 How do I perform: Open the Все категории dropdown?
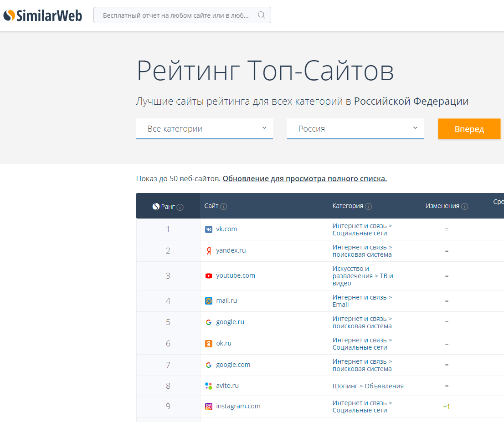[x=205, y=129]
